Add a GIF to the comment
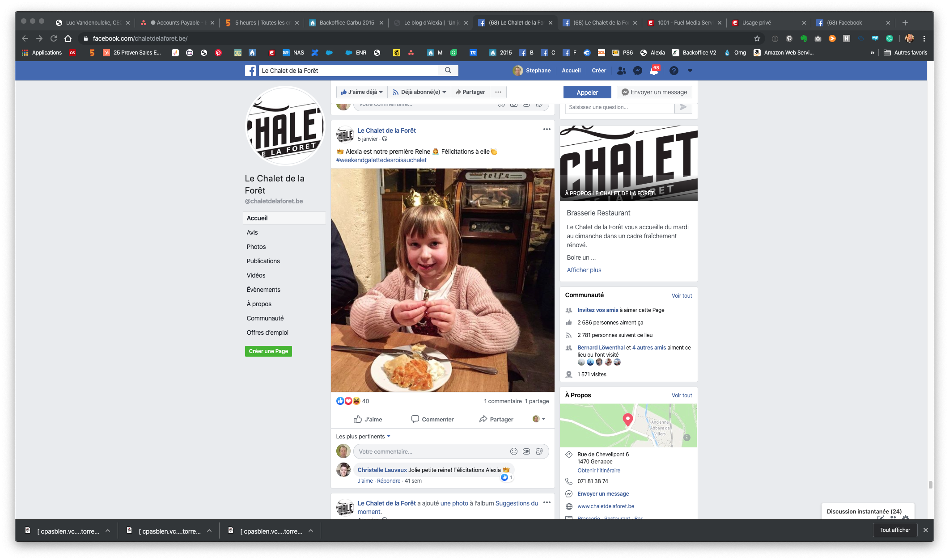 tap(526, 451)
